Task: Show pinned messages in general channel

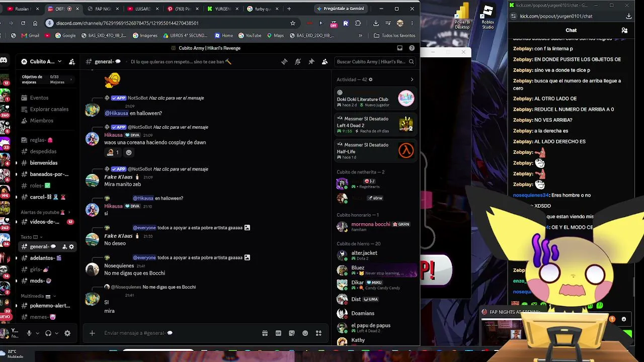Action: [311, 61]
